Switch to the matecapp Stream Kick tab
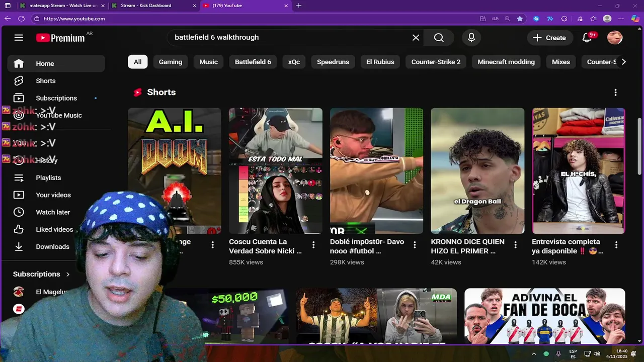644x362 pixels. coord(63,6)
